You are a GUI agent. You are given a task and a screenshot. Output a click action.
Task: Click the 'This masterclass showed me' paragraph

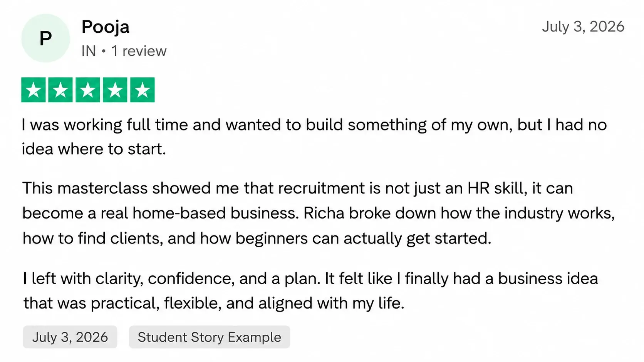319,213
